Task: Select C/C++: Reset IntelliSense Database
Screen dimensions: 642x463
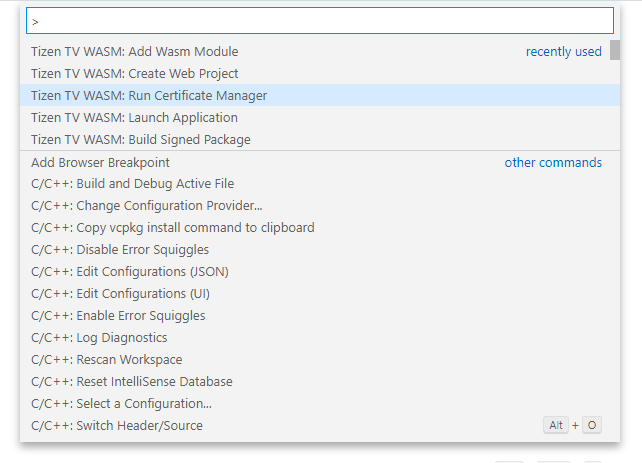Action: 320,382
